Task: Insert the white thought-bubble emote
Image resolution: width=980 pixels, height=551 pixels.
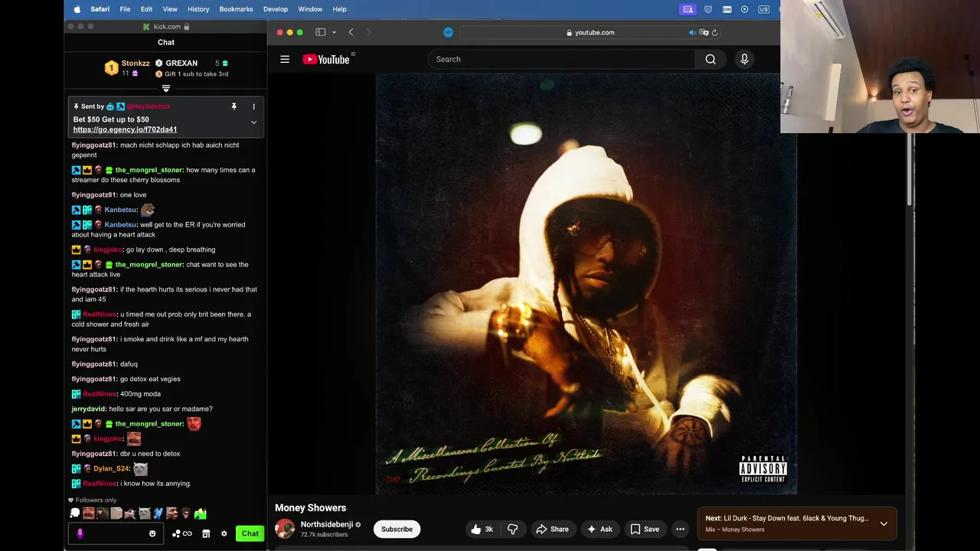Action: coord(75,514)
